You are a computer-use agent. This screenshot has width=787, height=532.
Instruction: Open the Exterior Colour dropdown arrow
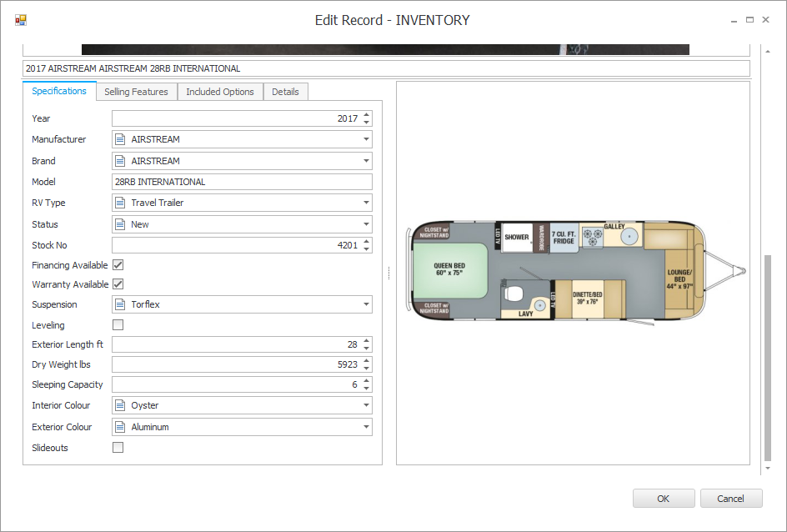click(x=366, y=427)
